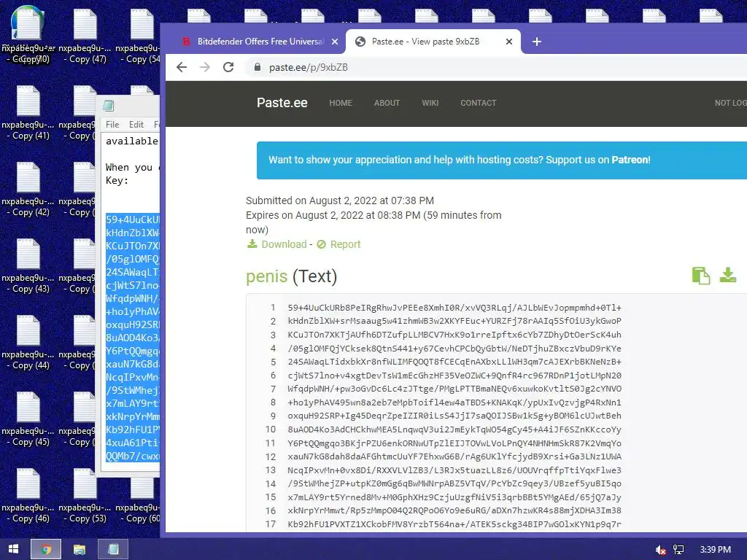Open File Explorer from the taskbar
Screen dimensions: 747x560
tap(79, 549)
